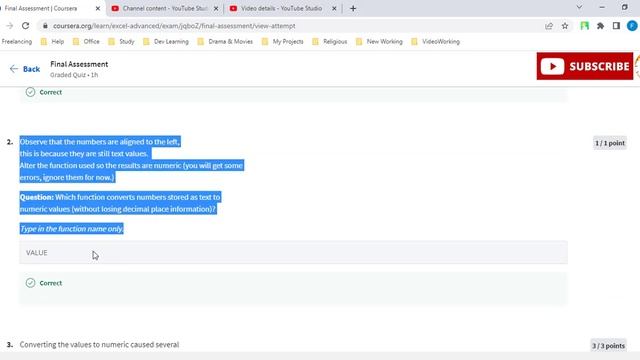Image resolution: width=640 pixels, height=360 pixels.
Task: Open the My Projects bookmark folder
Action: pyautogui.click(x=283, y=42)
